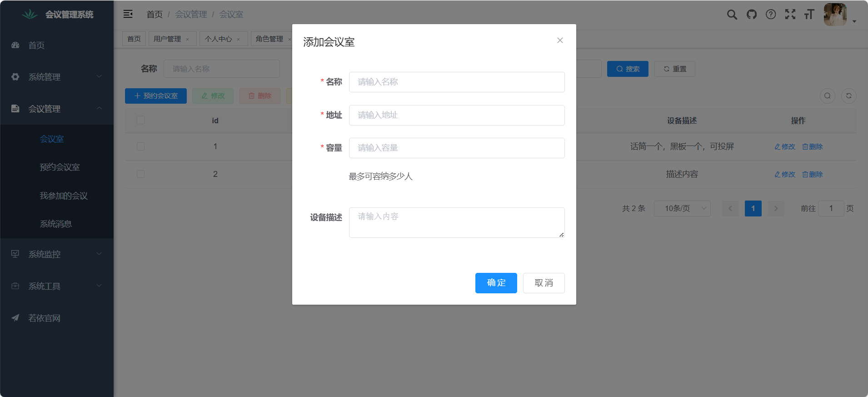Viewport: 868px width, 397px height.
Task: Focus the 容量 field in dialog
Action: (457, 148)
